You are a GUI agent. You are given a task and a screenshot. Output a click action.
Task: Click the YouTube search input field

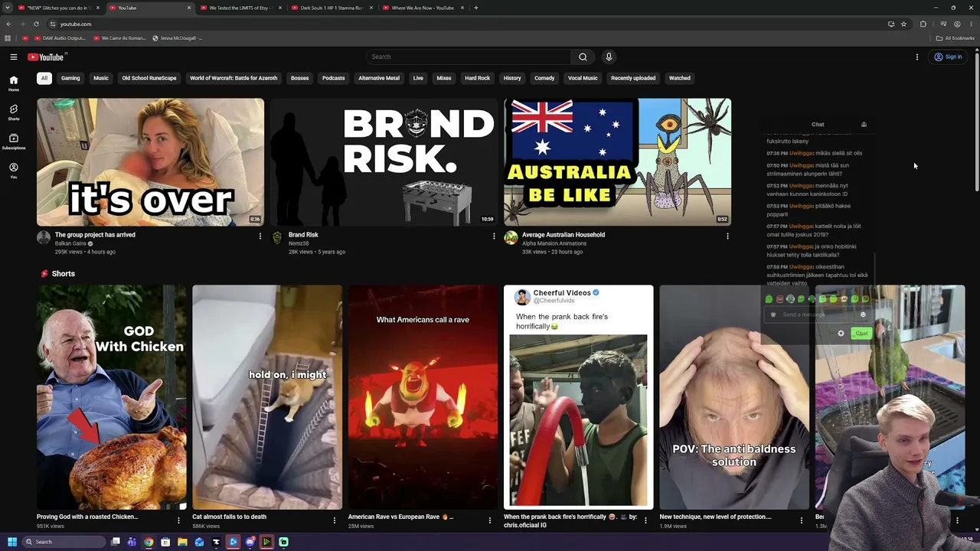(x=469, y=57)
